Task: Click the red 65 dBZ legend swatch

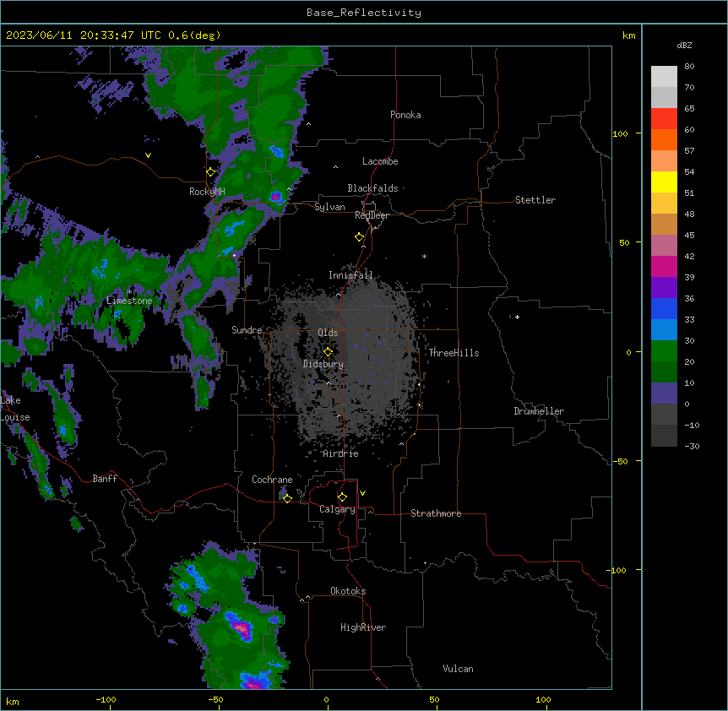Action: click(x=664, y=118)
